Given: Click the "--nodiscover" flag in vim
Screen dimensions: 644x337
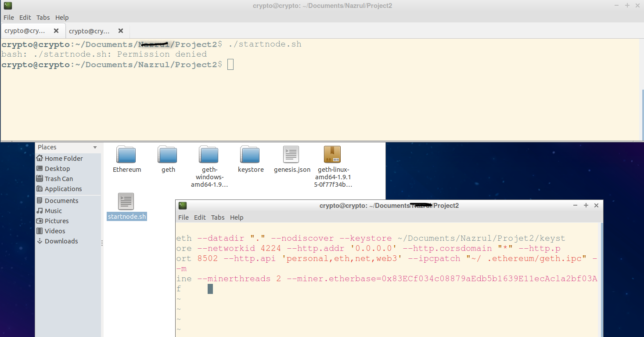Looking at the screenshot, I should click(x=302, y=238).
